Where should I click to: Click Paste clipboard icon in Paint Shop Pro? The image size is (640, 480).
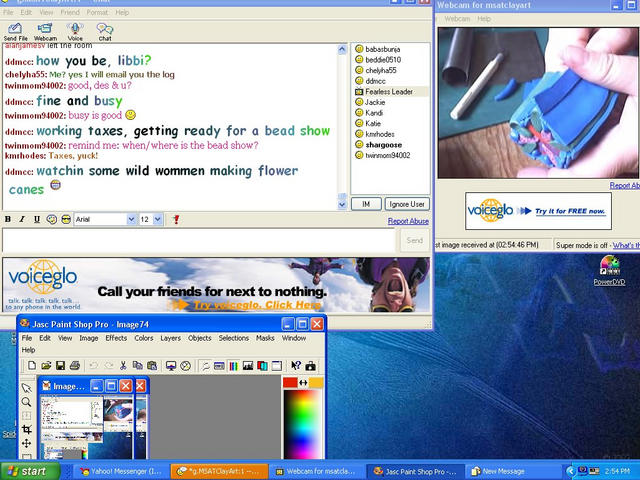pos(152,366)
